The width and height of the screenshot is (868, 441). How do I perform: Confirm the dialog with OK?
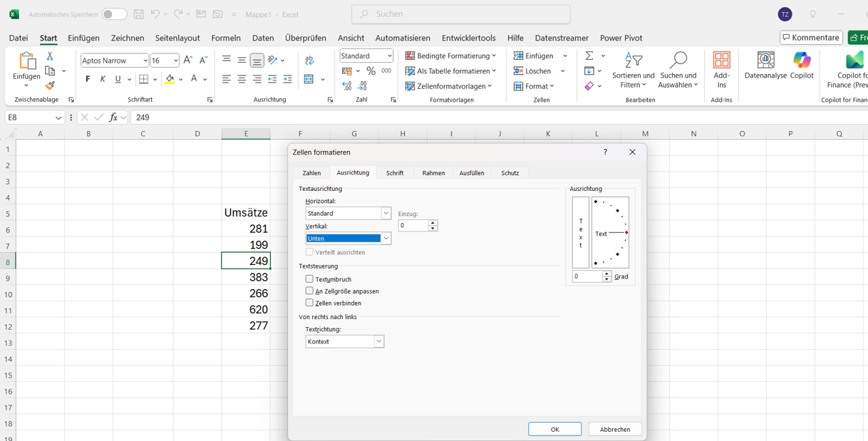(554, 429)
